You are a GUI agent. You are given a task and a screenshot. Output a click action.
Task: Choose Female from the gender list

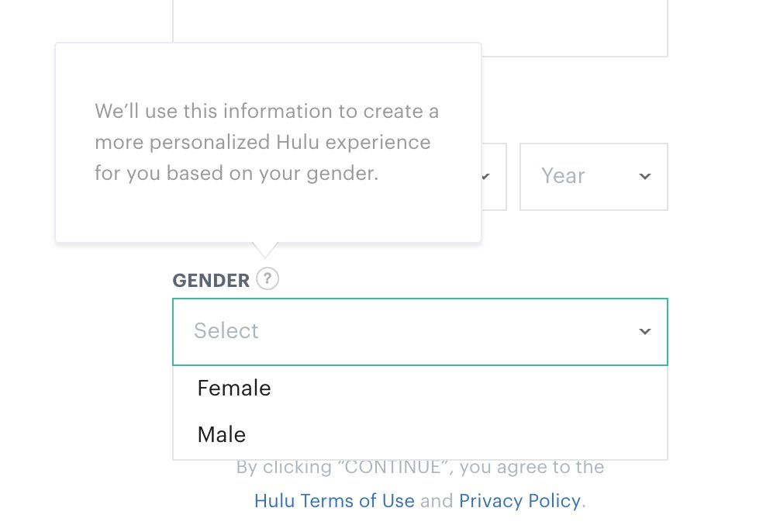click(419, 389)
